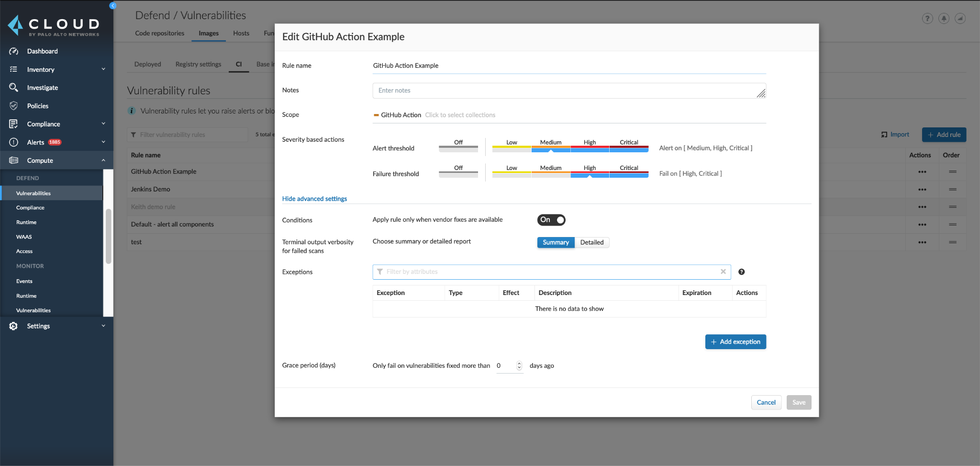Set alert threshold to Off
This screenshot has width=980, height=466.
pyautogui.click(x=458, y=146)
